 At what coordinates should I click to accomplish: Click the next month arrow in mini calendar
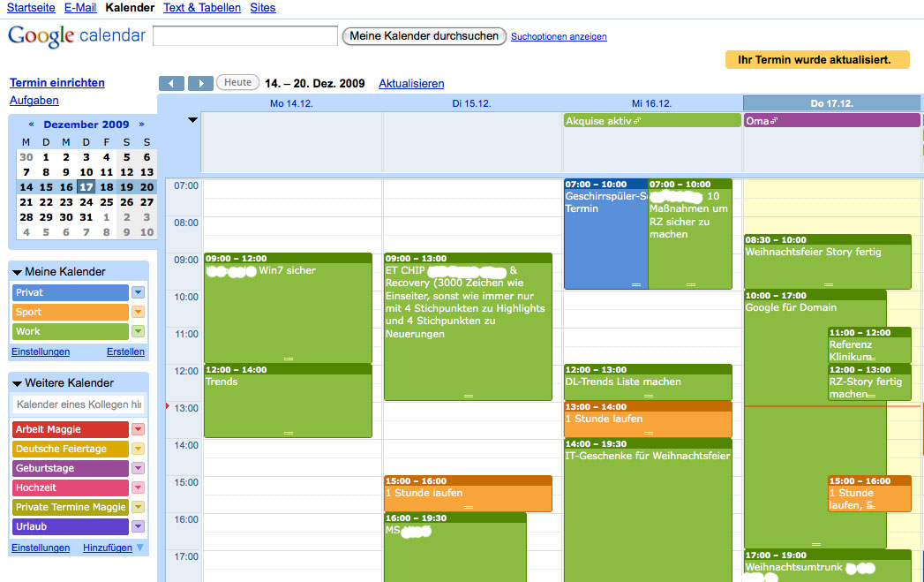pyautogui.click(x=141, y=125)
